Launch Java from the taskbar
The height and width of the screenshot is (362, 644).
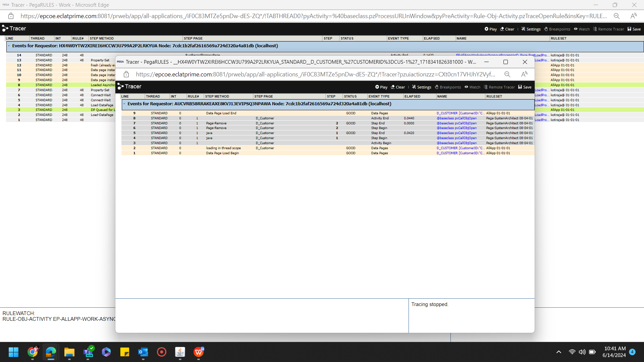tap(180, 352)
